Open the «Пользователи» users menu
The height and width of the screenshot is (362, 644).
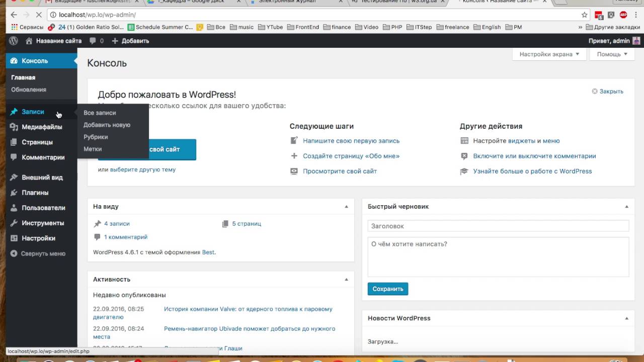tap(41, 208)
